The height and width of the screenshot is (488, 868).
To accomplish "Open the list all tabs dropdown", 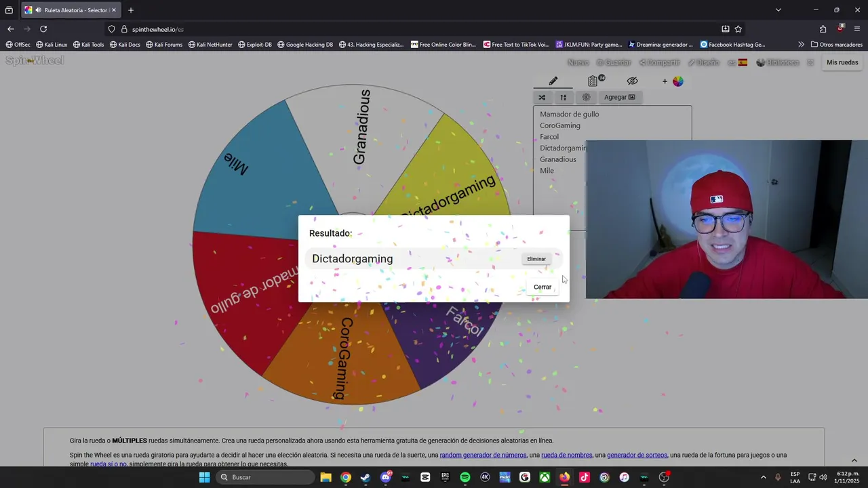I will click(778, 10).
